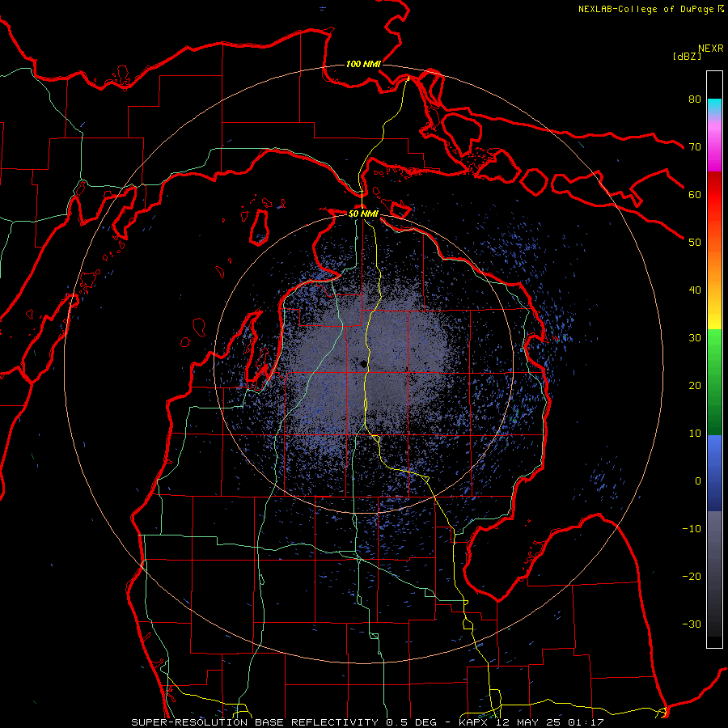The height and width of the screenshot is (728, 728).
Task: Click the 30 value on the dBZ scale
Action: 695,338
